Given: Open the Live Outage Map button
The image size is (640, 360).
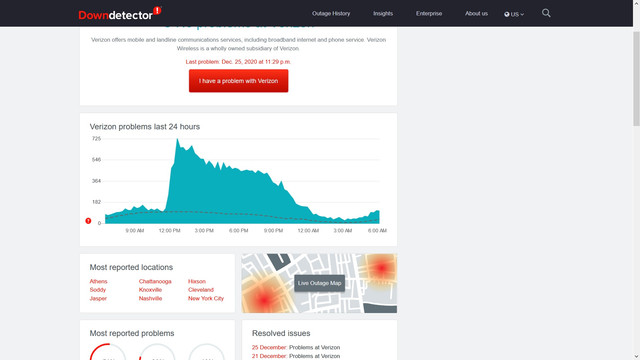Looking at the screenshot, I should 319,283.
